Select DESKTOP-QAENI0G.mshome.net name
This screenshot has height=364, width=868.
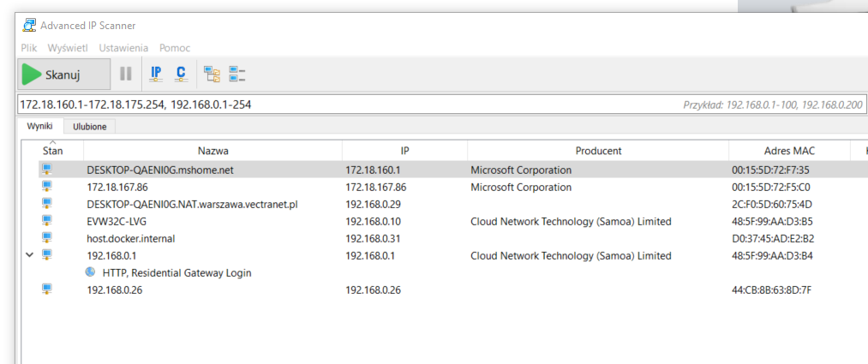[x=160, y=170]
